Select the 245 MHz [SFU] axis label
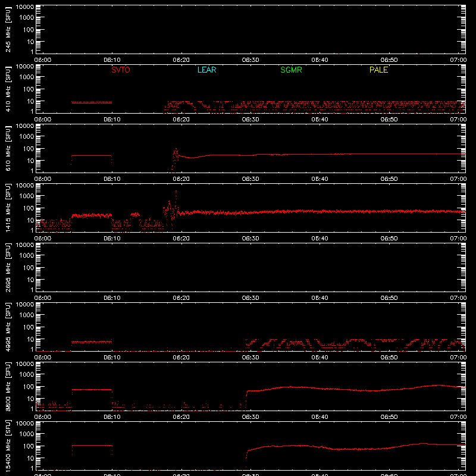The image size is (476, 476). point(8,29)
